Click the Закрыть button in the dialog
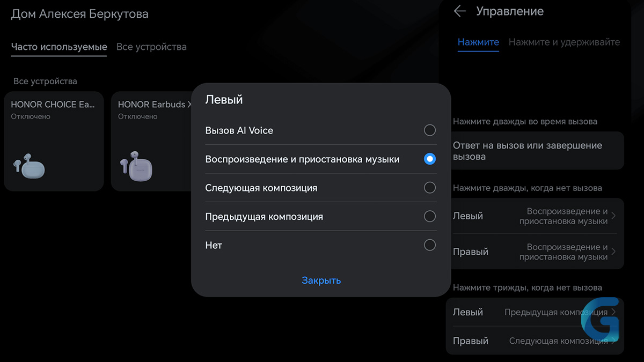 click(x=321, y=280)
